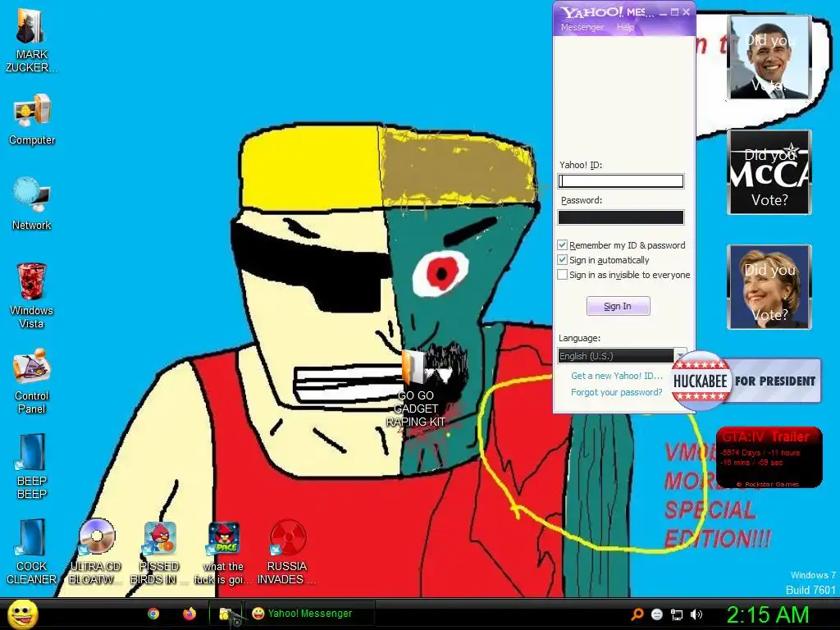Open the Messenger menu
Image resolution: width=840 pixels, height=630 pixels.
(582, 27)
